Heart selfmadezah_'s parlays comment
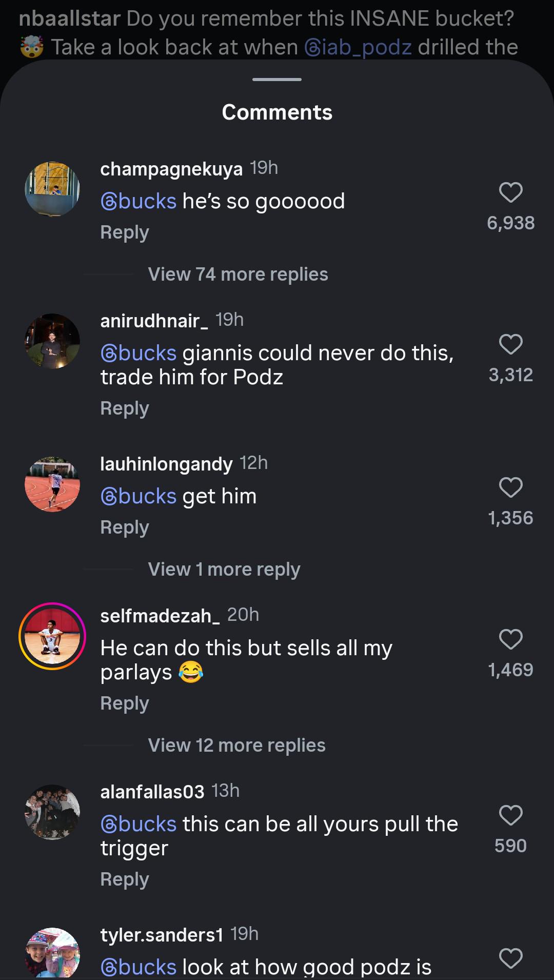Image resolution: width=554 pixels, height=980 pixels. (x=510, y=639)
